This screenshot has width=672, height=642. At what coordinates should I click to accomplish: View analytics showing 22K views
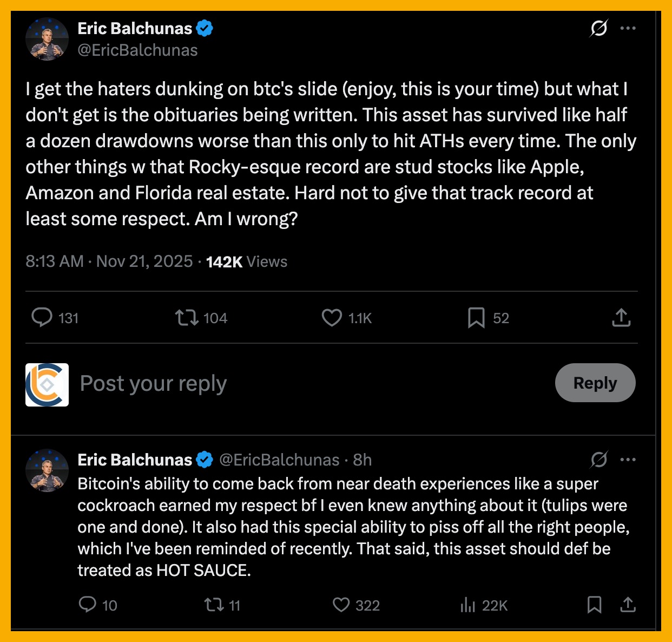tap(467, 605)
